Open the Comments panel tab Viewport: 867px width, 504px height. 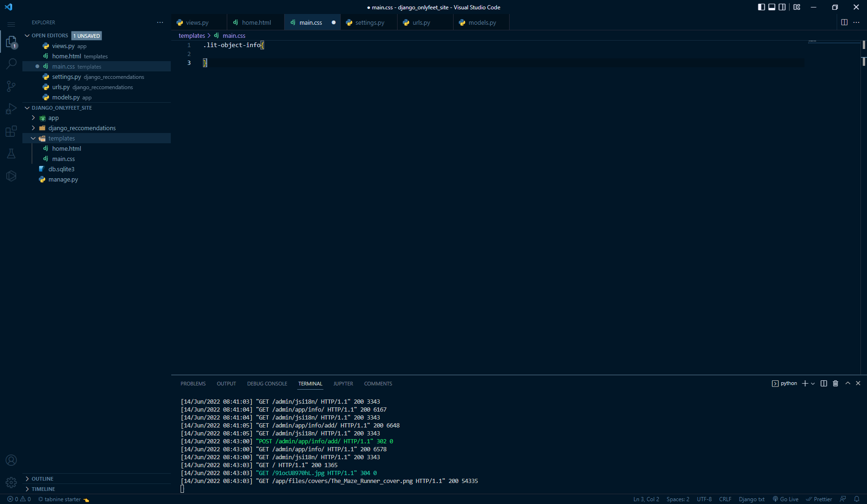pyautogui.click(x=378, y=384)
